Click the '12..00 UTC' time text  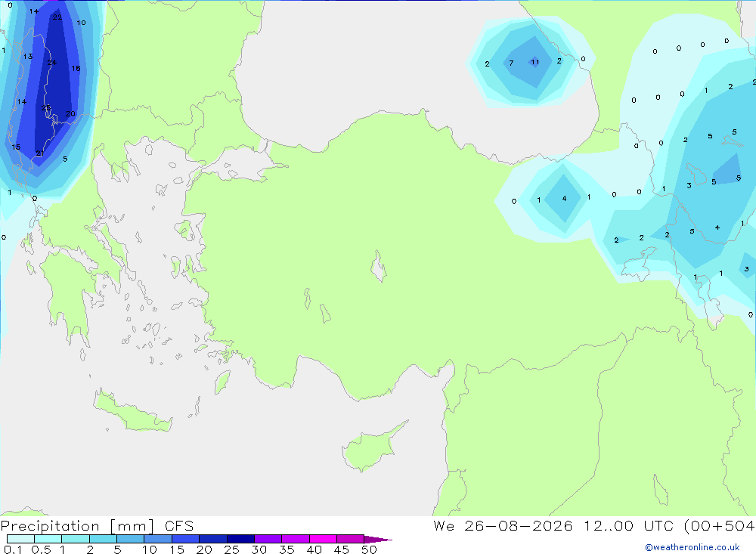629,525
